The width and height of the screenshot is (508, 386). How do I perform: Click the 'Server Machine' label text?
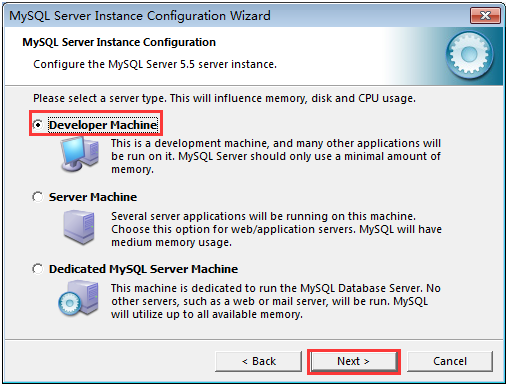93,197
